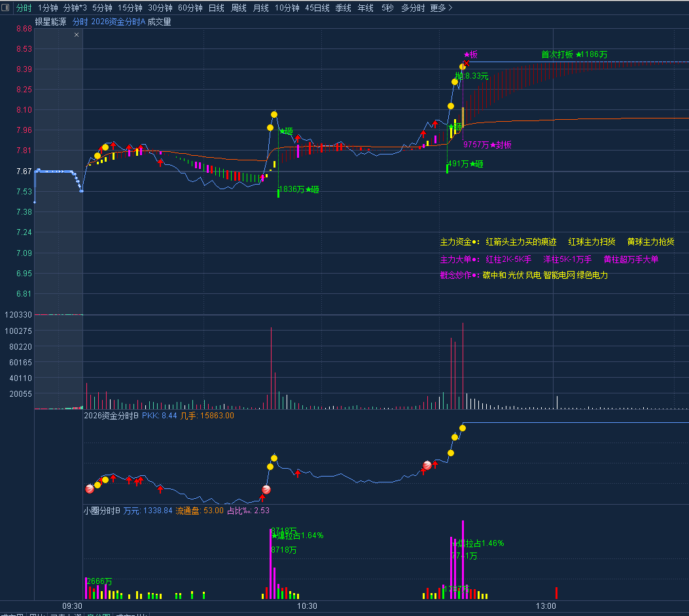The width and height of the screenshot is (689, 616).
Task: Switch to 多分时 multi-day view
Action: (412, 8)
